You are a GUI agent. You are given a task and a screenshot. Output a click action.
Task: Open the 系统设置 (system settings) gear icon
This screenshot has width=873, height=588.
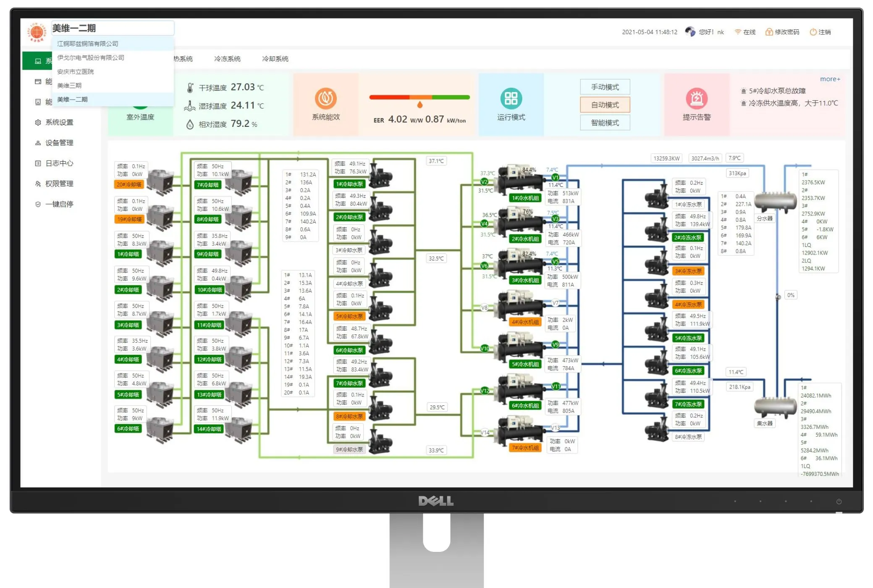pyautogui.click(x=38, y=122)
